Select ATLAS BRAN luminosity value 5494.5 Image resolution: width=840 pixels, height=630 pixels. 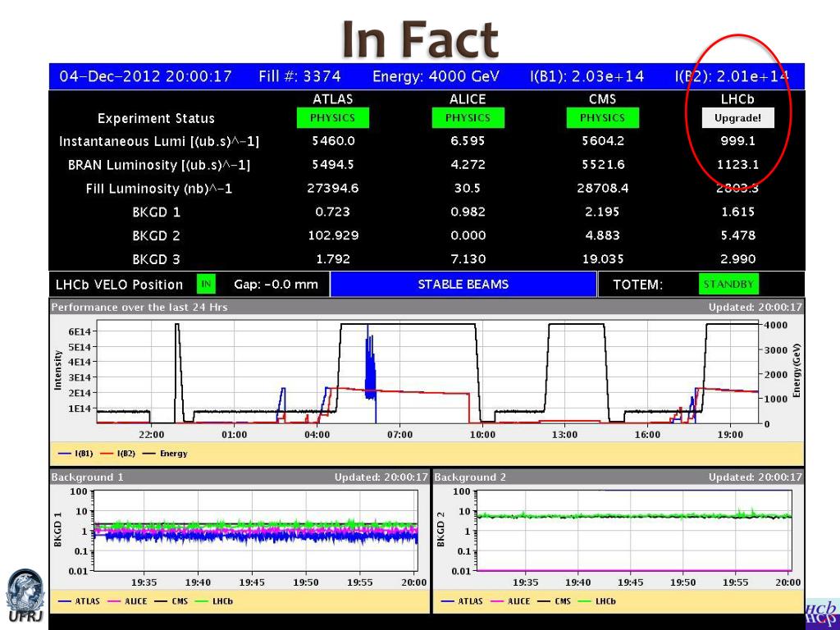pyautogui.click(x=333, y=164)
